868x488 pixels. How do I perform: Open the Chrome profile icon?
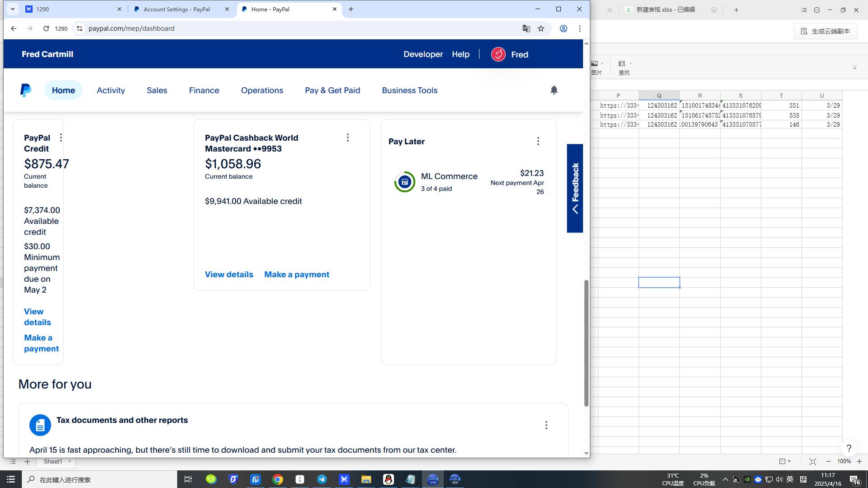click(563, 28)
